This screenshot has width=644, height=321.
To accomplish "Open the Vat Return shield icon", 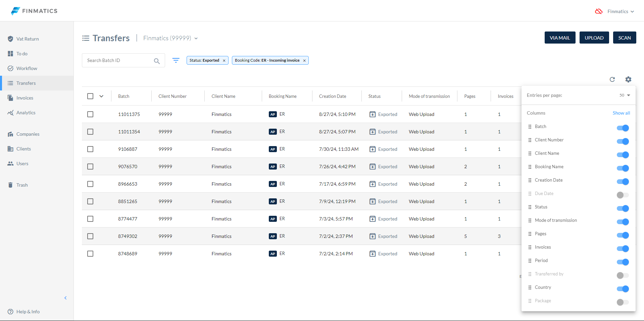I will pyautogui.click(x=10, y=39).
